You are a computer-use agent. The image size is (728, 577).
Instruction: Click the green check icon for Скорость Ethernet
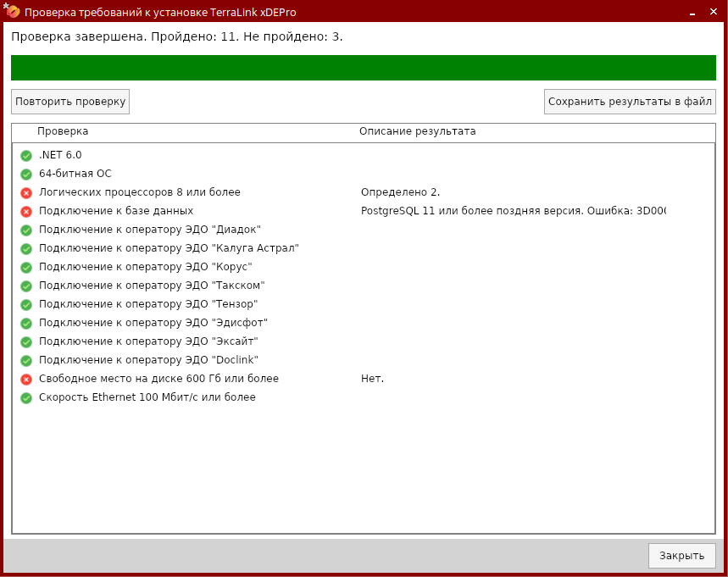[26, 398]
